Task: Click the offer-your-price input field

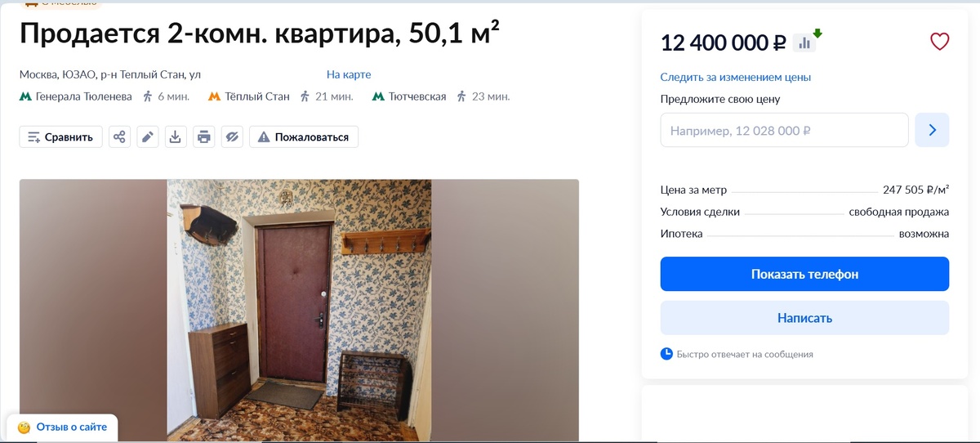Action: [785, 130]
